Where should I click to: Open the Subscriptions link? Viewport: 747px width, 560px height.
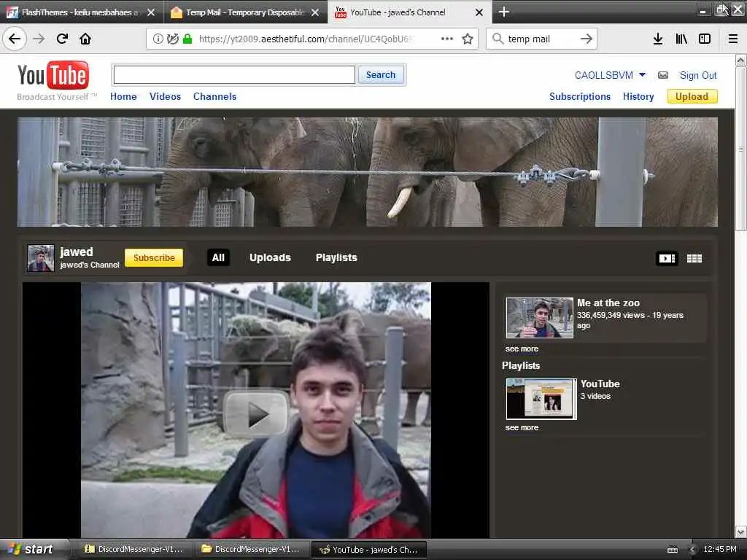pos(580,96)
